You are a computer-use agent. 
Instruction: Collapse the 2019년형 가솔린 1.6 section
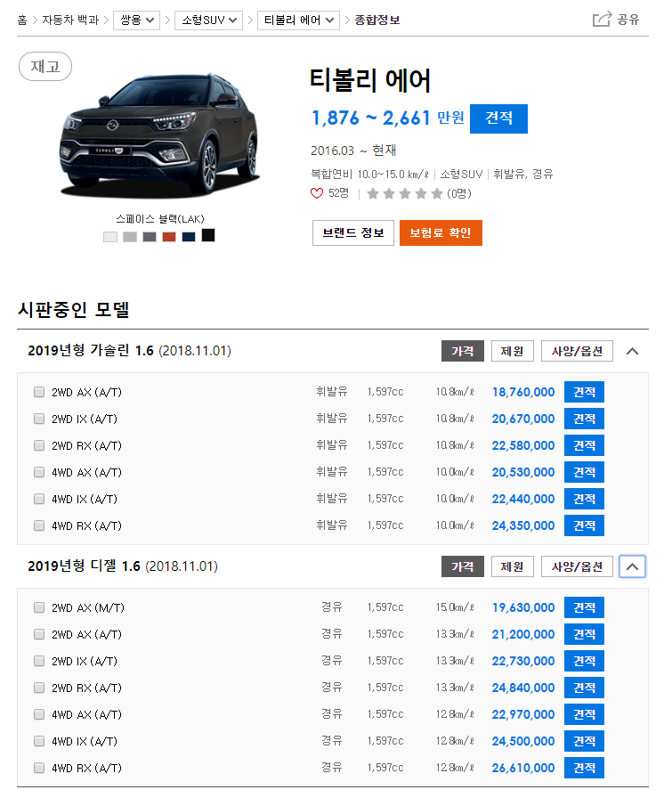[632, 351]
